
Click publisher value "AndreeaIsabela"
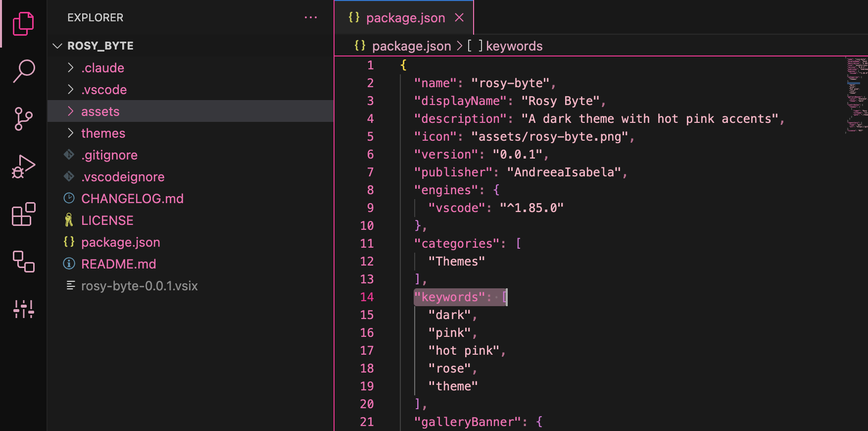click(564, 172)
